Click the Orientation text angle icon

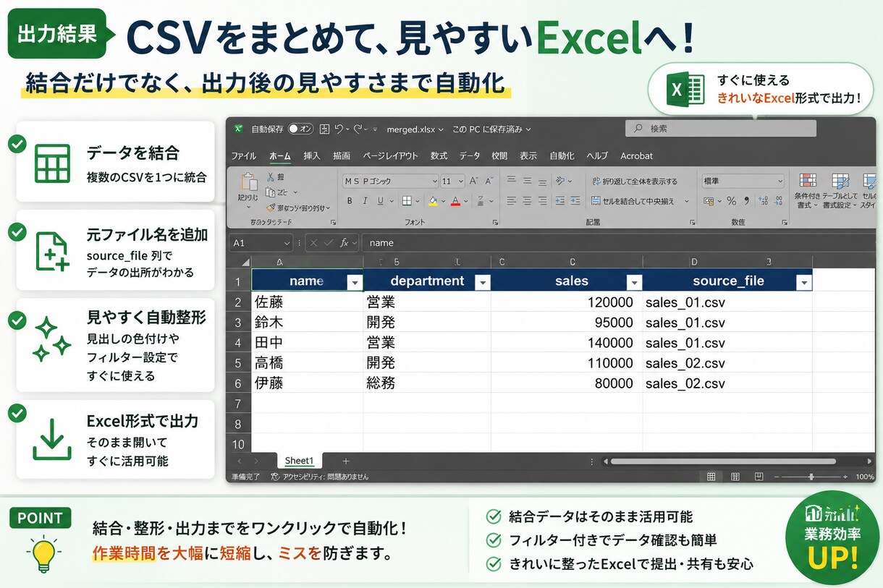pos(561,181)
